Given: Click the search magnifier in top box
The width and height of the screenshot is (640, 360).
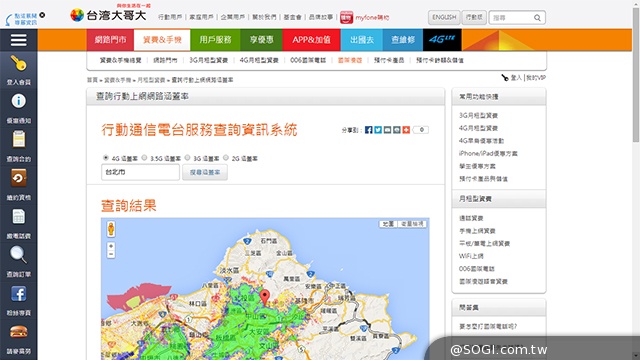Looking at the screenshot, I should [537, 18].
